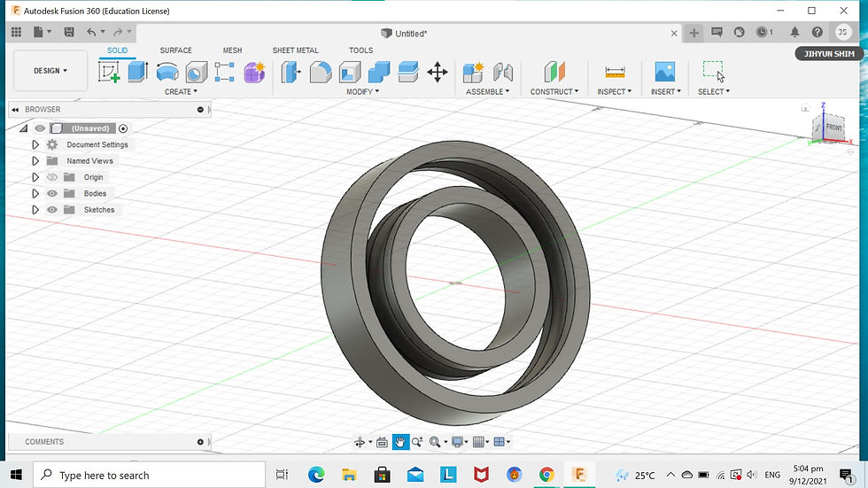
Task: Open the INSPECT dropdown menu
Action: coord(614,92)
